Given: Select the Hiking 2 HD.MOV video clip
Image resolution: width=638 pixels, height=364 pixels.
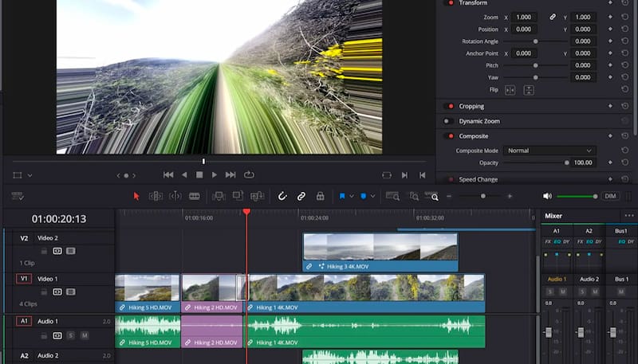Looking at the screenshot, I should [x=212, y=293].
